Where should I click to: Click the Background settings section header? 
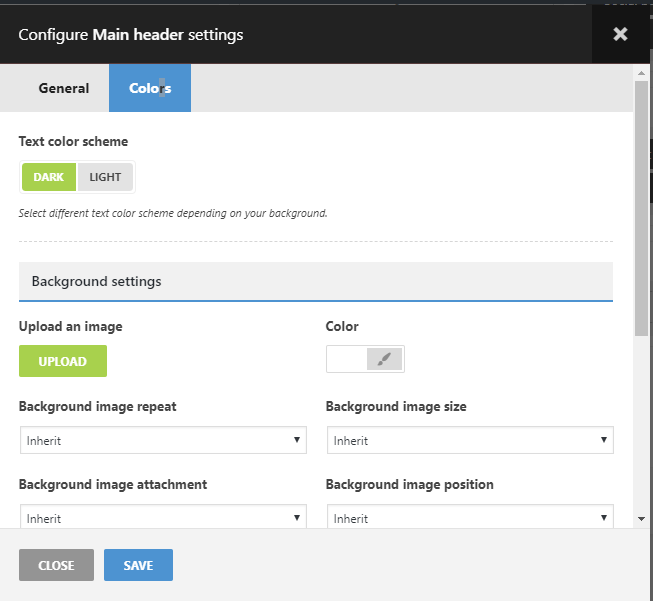click(x=315, y=282)
